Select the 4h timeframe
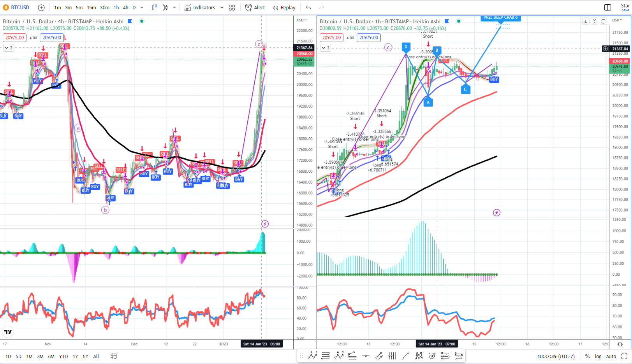Viewport: 632px width, 364px height. pyautogui.click(x=126, y=7)
